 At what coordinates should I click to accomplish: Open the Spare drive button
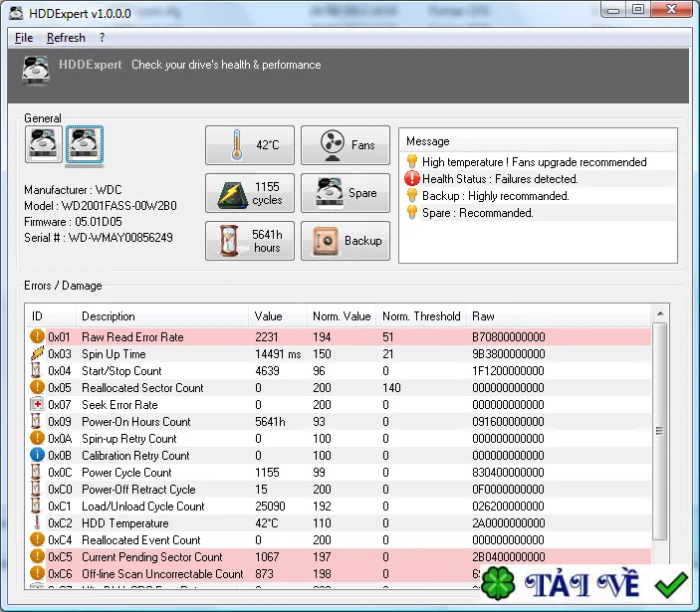[x=346, y=193]
